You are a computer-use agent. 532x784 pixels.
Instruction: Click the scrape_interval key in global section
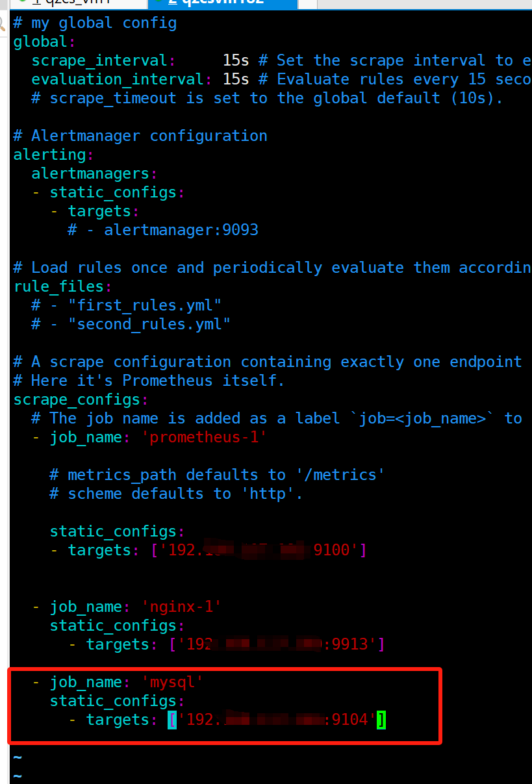point(99,60)
